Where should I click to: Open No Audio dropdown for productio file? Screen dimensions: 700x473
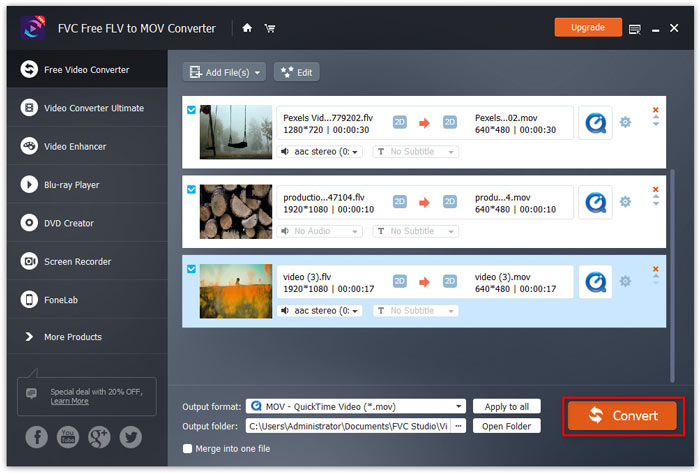tap(320, 231)
